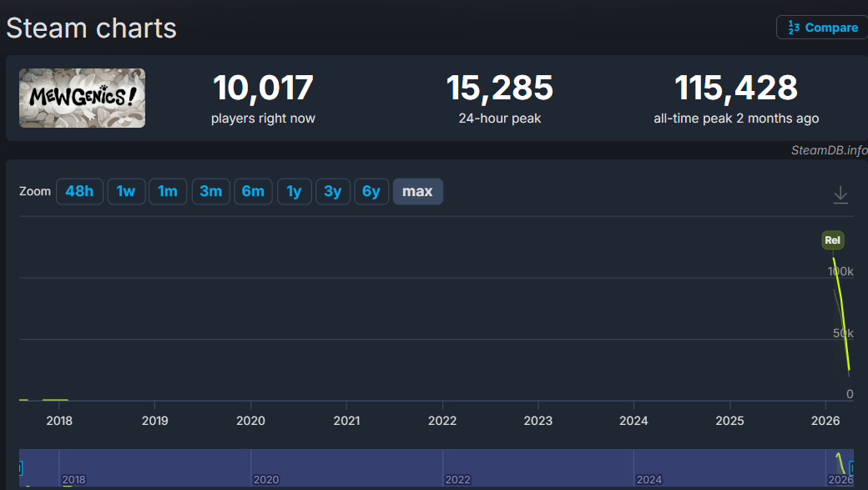Click the 100k y-axis label

[840, 271]
